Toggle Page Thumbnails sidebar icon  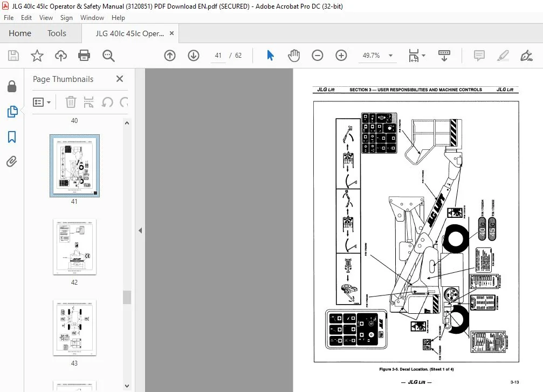point(12,112)
